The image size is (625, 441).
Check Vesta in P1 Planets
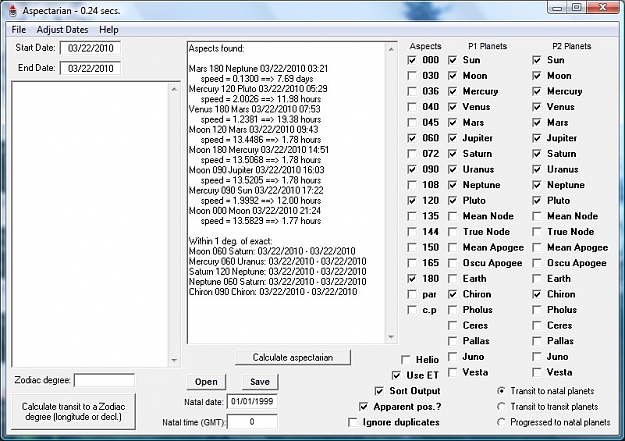[x=452, y=372]
